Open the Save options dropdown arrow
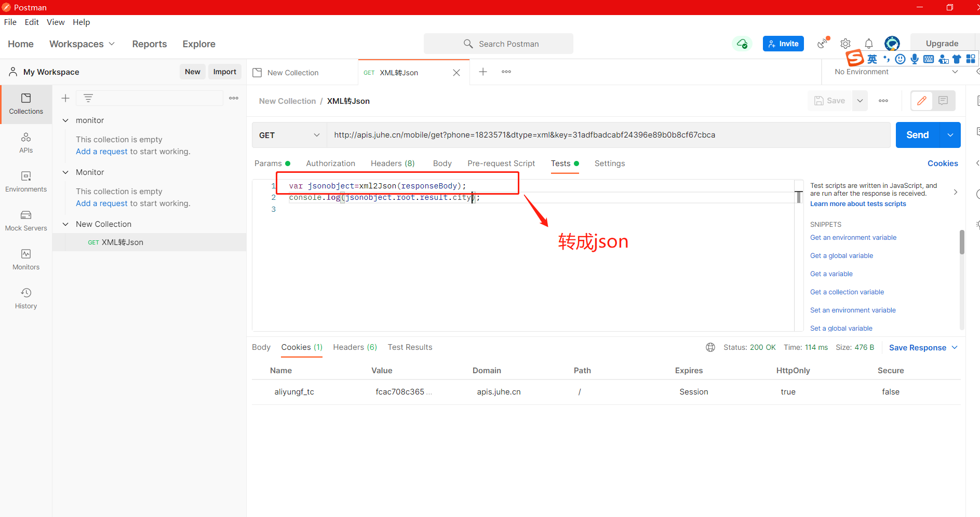The height and width of the screenshot is (517, 980). (x=860, y=101)
